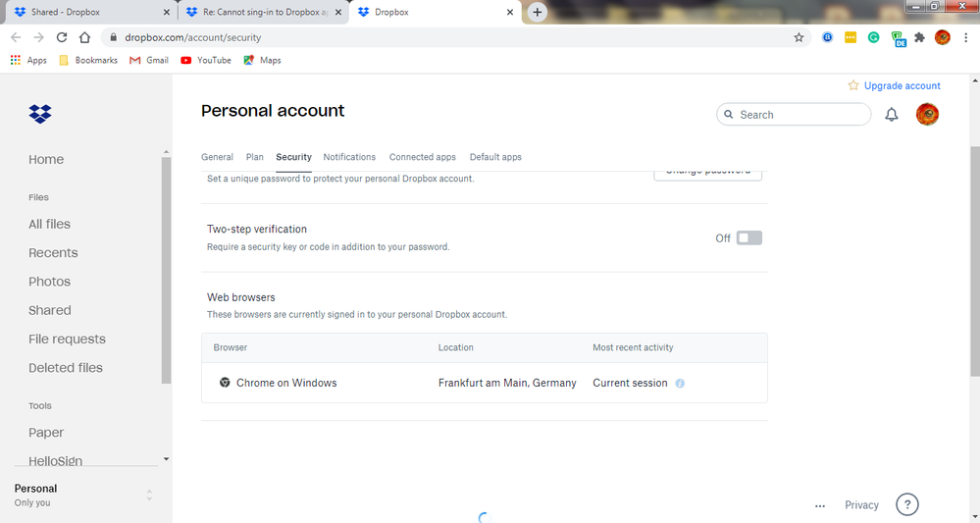Click the info icon beside Current session
Screen dimensions: 980x523
pyautogui.click(x=680, y=383)
